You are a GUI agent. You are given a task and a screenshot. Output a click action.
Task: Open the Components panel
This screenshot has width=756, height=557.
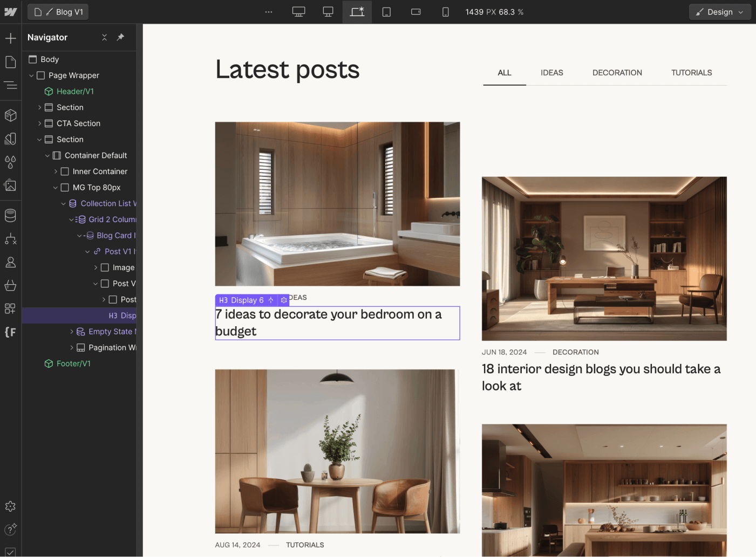[10, 115]
